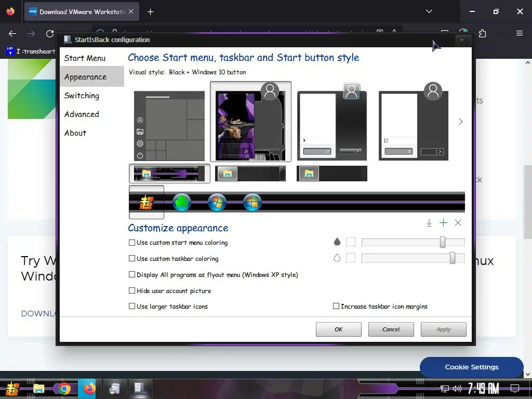
Task: Open volume control in system tray
Action: (457, 389)
